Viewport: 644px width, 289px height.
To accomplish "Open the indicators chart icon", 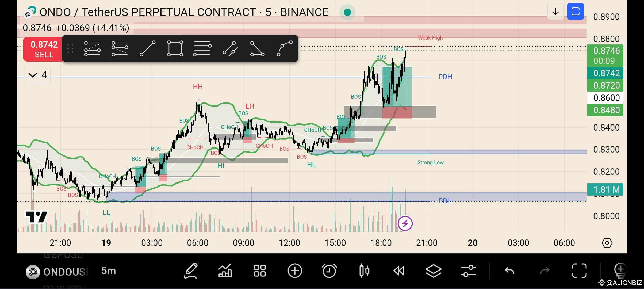I will 225,271.
